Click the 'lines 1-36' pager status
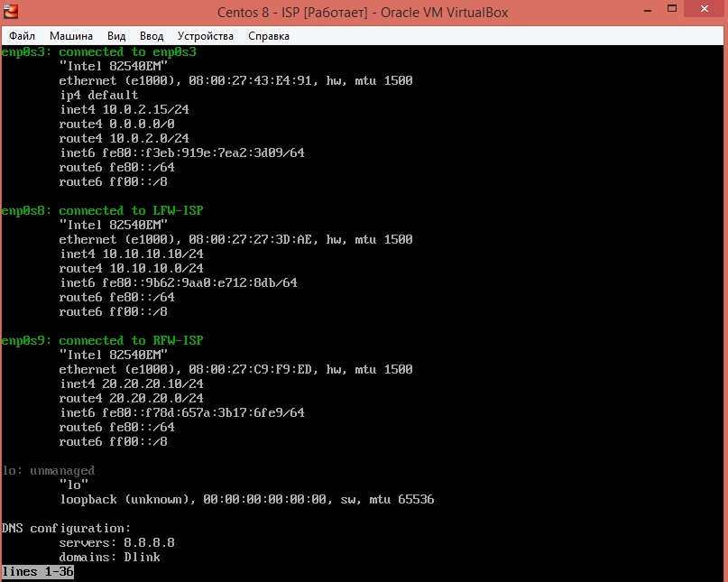 pyautogui.click(x=38, y=572)
